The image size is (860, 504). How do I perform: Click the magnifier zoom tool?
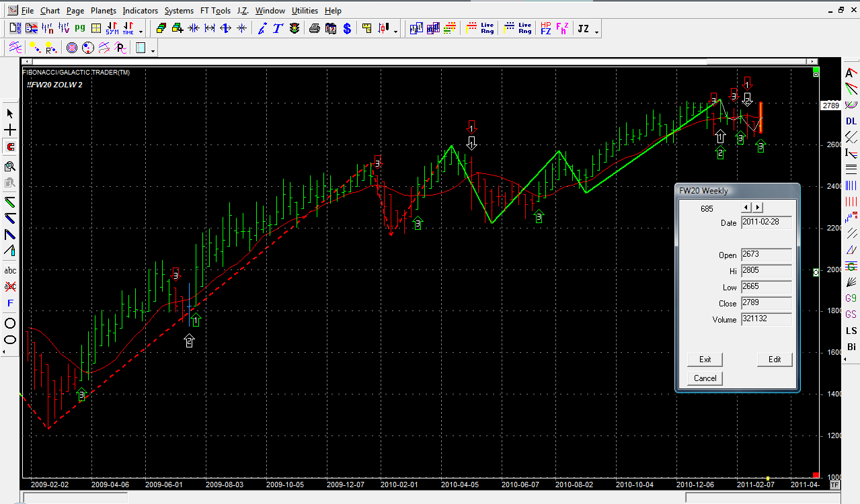(10, 166)
